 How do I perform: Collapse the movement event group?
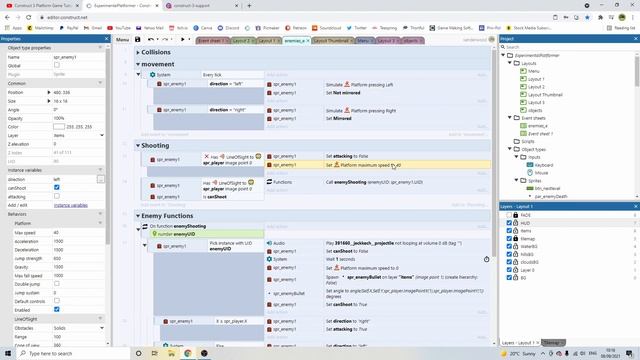138,64
